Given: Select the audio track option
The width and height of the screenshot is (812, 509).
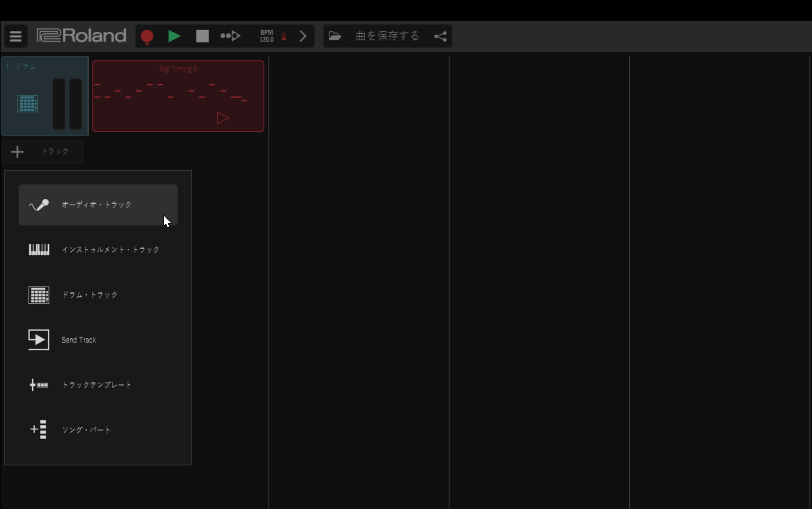Looking at the screenshot, I should pos(98,205).
